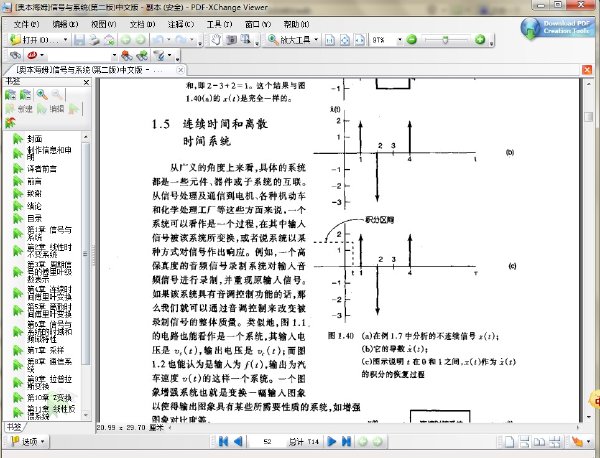Screen dimensions: 600x458
Task: Expand the search field dropdown arrow
Action: tap(114, 56)
